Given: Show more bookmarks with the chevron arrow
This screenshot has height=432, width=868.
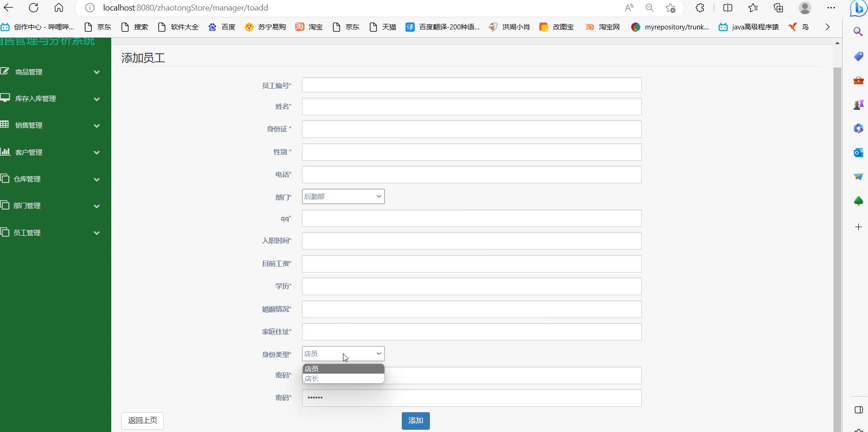Looking at the screenshot, I should [x=828, y=27].
